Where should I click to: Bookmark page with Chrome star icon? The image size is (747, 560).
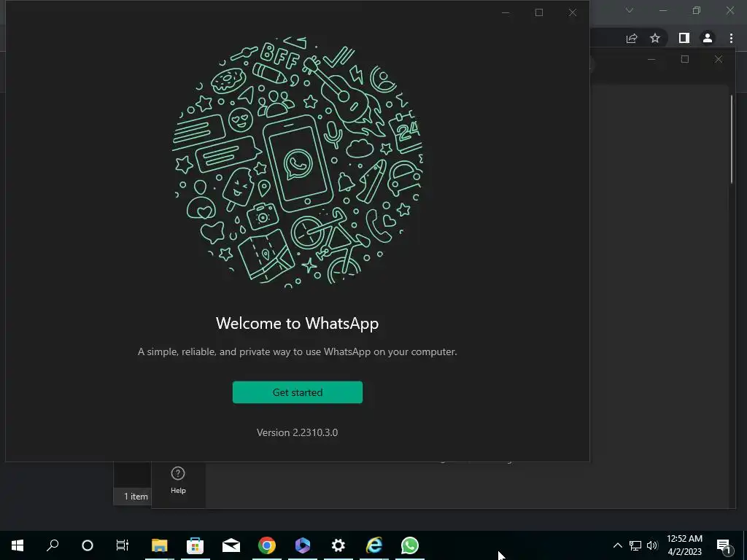655,38
